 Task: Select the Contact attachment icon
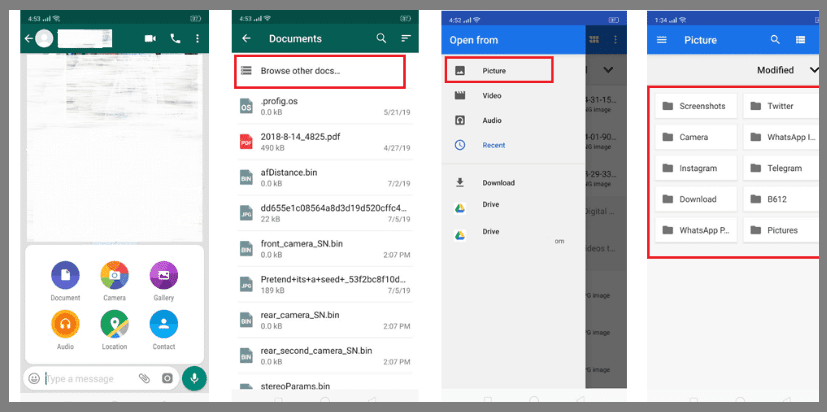(163, 325)
